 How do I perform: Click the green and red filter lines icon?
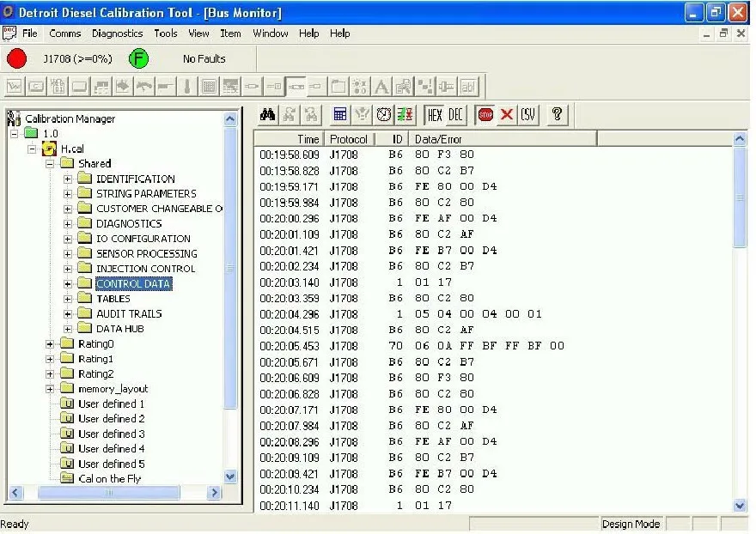click(x=405, y=115)
